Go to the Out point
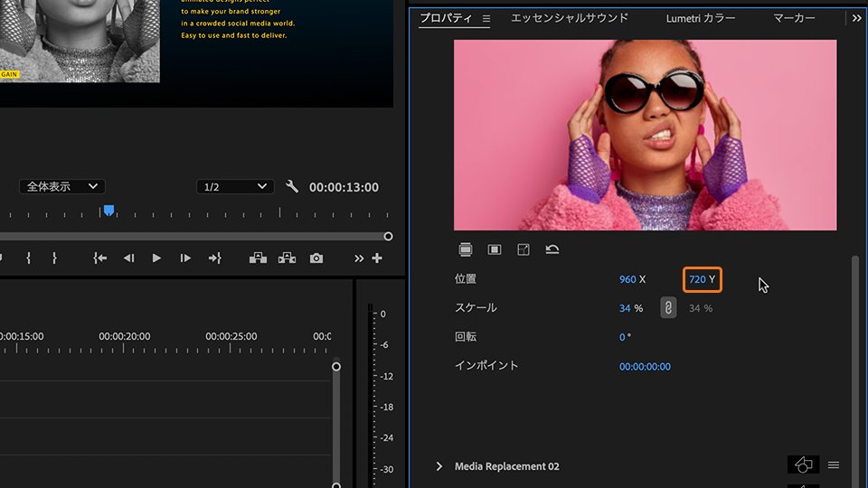Viewport: 868px width, 488px height. pos(214,258)
